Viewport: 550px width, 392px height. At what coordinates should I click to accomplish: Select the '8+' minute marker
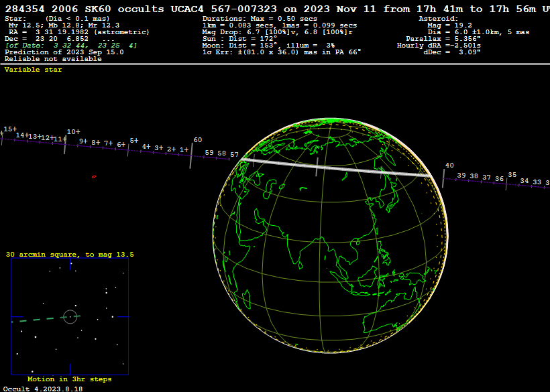pyautogui.click(x=96, y=143)
